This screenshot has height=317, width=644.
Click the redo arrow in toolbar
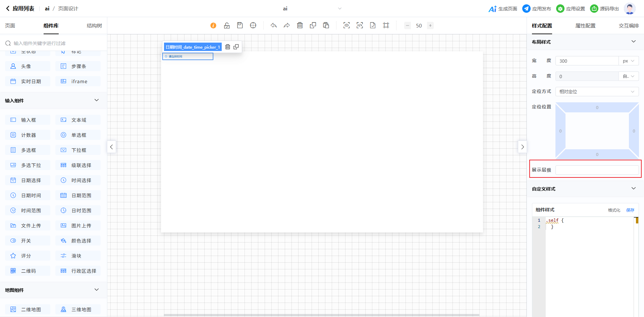point(286,25)
